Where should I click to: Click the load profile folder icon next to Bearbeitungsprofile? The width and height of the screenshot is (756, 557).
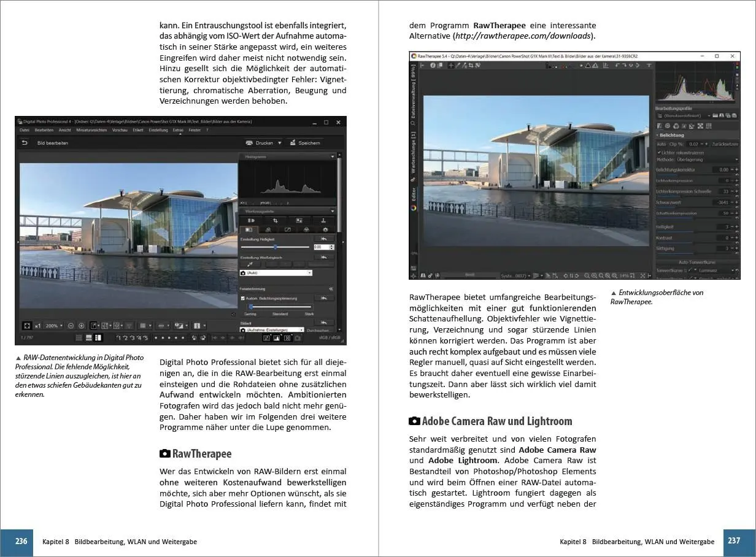click(x=715, y=116)
